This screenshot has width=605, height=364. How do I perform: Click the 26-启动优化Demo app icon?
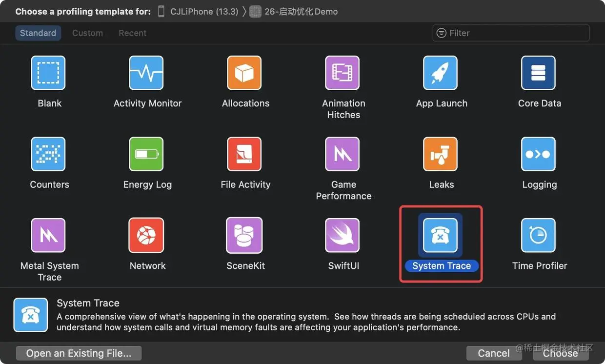point(255,12)
